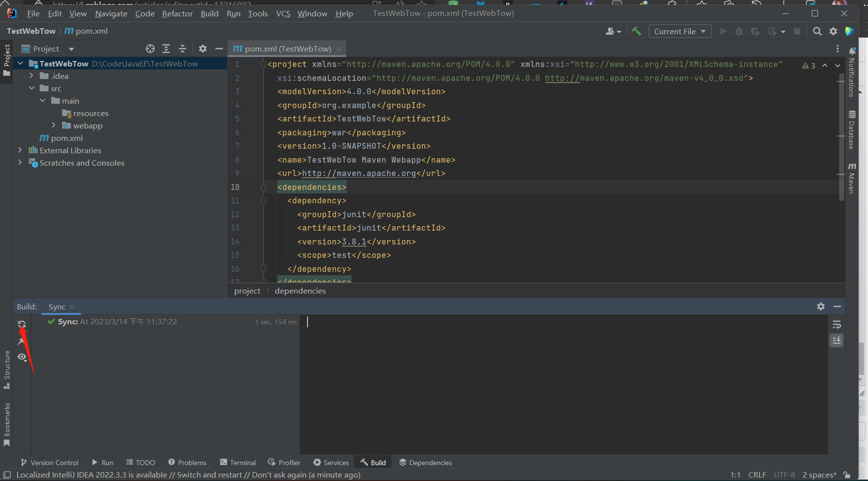868x481 pixels.
Task: Expand the webapp folder
Action: pyautogui.click(x=54, y=125)
